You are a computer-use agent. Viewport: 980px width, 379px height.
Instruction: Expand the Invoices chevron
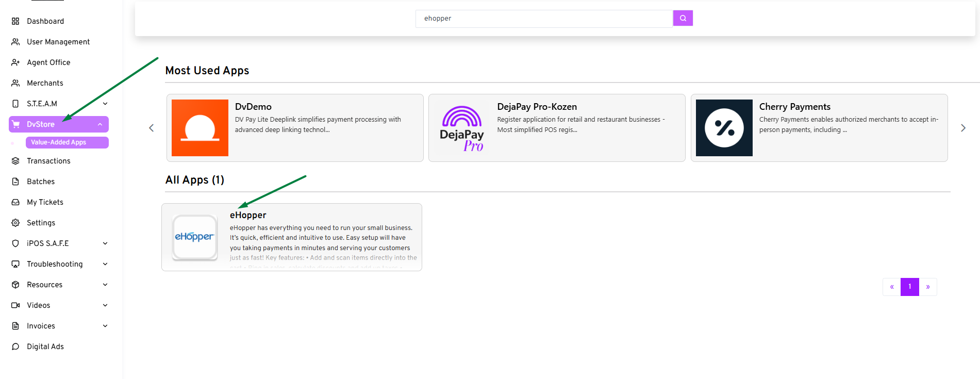pos(105,326)
